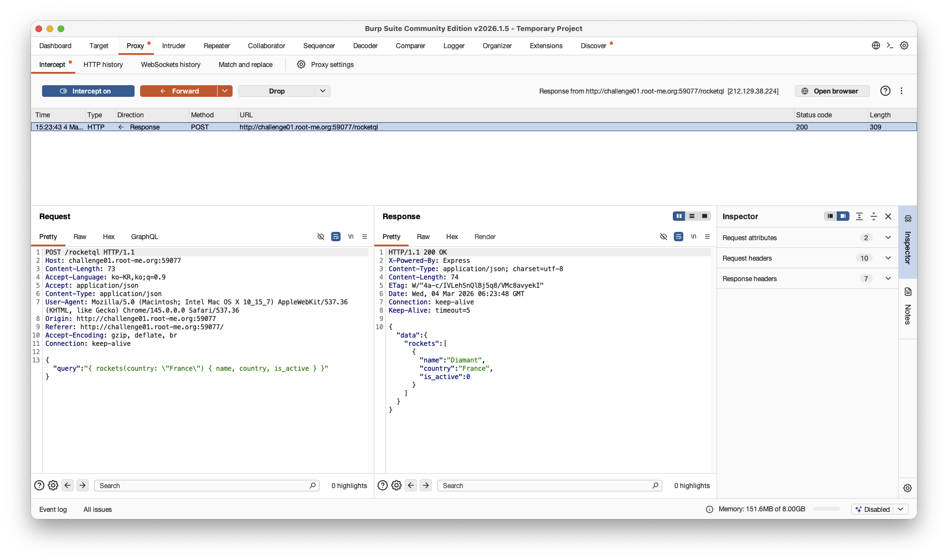
Task: Click the Proxy settings gear icon
Action: [x=301, y=64]
